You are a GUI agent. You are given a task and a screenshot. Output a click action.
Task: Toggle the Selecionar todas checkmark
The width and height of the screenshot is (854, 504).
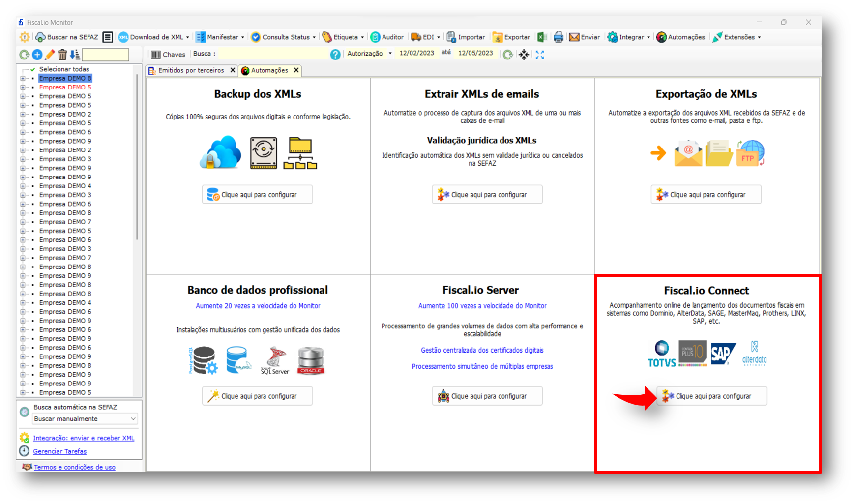(x=33, y=69)
